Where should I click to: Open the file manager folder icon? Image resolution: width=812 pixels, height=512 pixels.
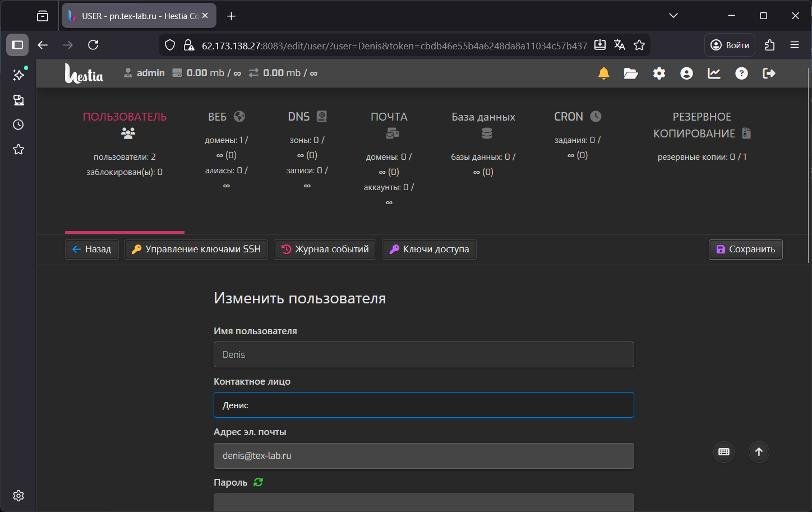tap(631, 73)
